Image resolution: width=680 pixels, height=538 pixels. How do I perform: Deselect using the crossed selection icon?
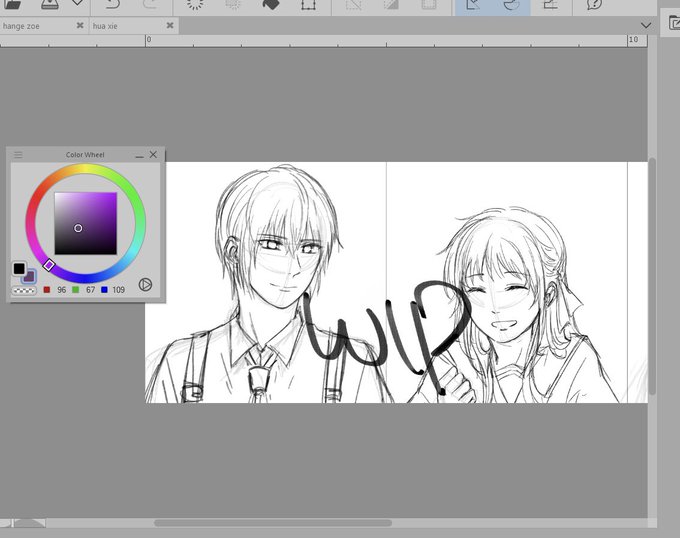pyautogui.click(x=353, y=4)
